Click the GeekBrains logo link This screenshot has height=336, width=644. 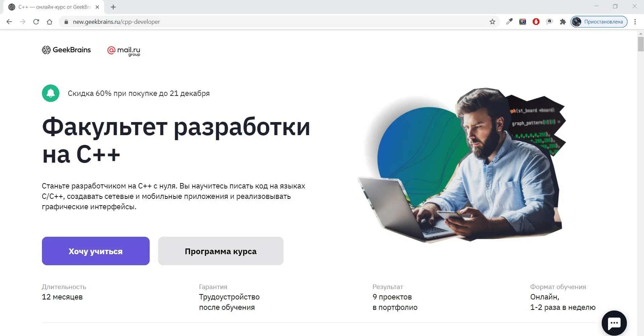click(66, 50)
